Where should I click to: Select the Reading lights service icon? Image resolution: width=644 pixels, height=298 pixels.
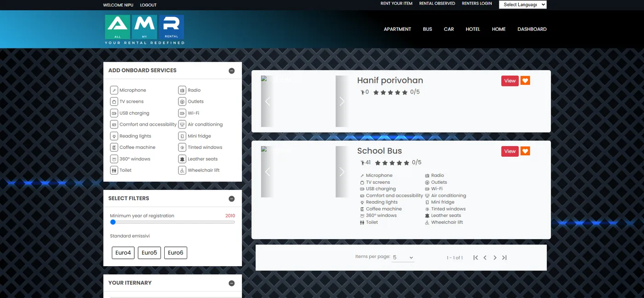114,136
